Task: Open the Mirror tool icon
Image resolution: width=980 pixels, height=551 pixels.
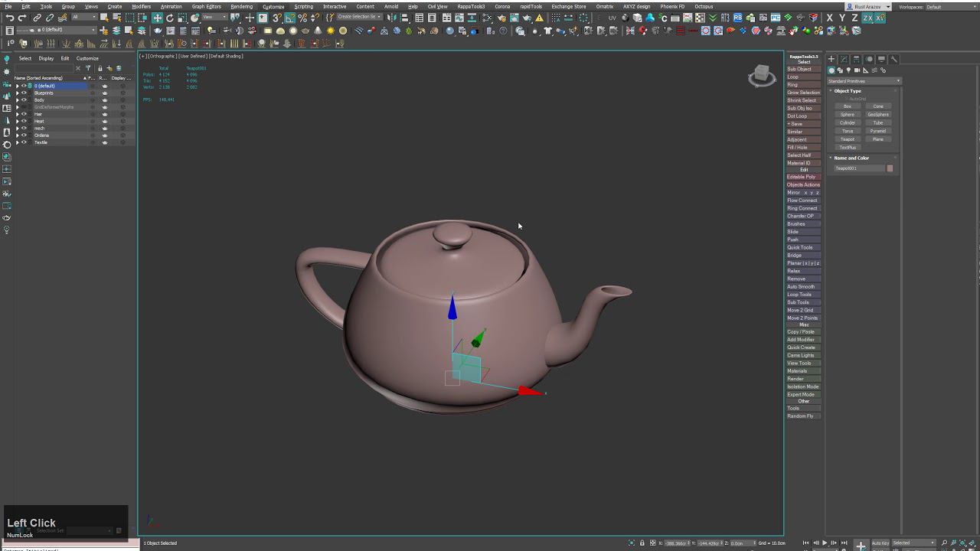Action: (390, 17)
